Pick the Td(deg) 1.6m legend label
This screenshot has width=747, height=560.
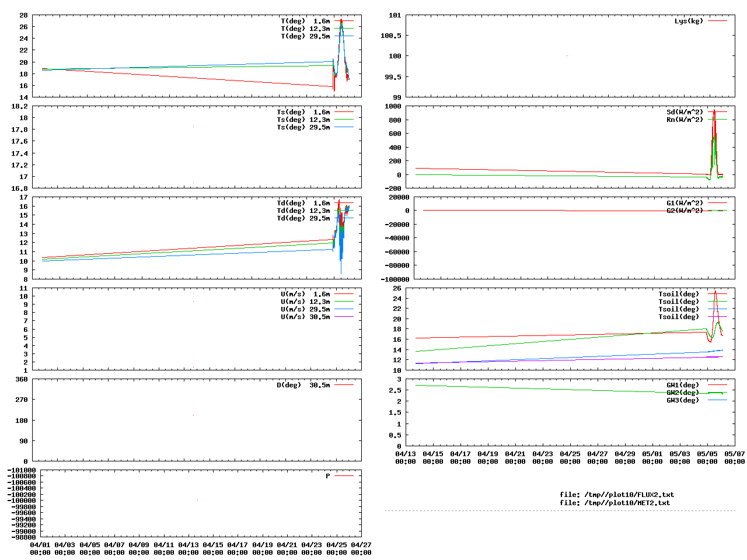(303, 203)
